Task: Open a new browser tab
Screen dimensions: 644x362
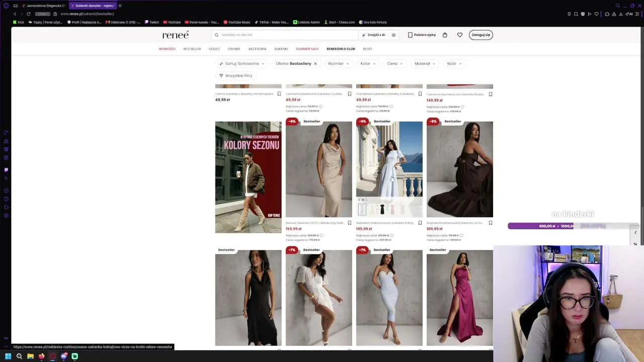Action: coord(120,6)
